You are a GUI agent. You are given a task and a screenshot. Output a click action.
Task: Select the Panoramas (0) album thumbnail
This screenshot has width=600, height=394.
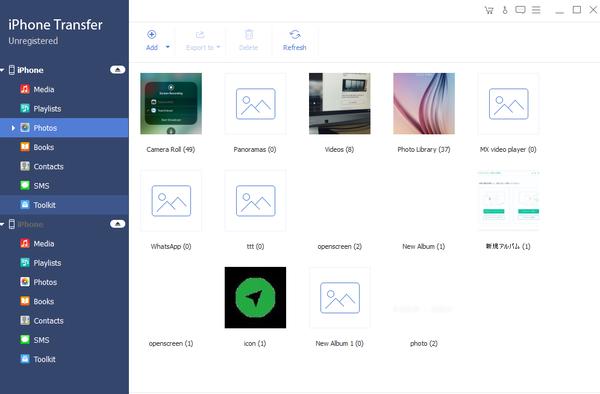tap(255, 104)
